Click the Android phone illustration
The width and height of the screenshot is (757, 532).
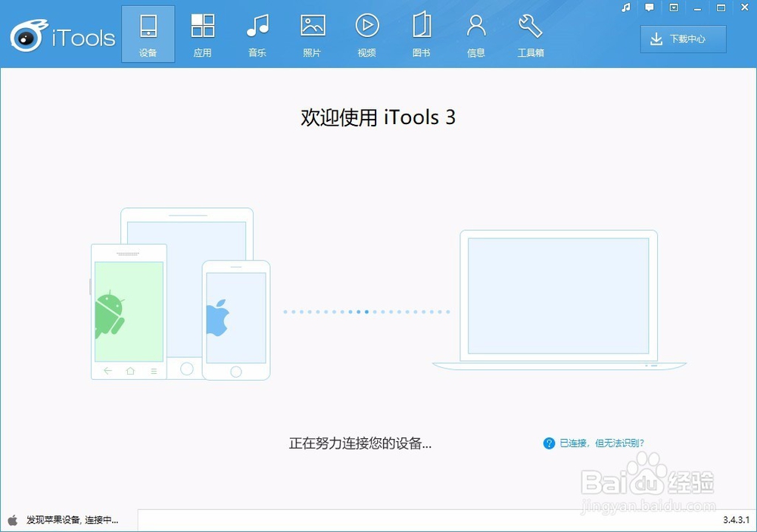click(129, 312)
